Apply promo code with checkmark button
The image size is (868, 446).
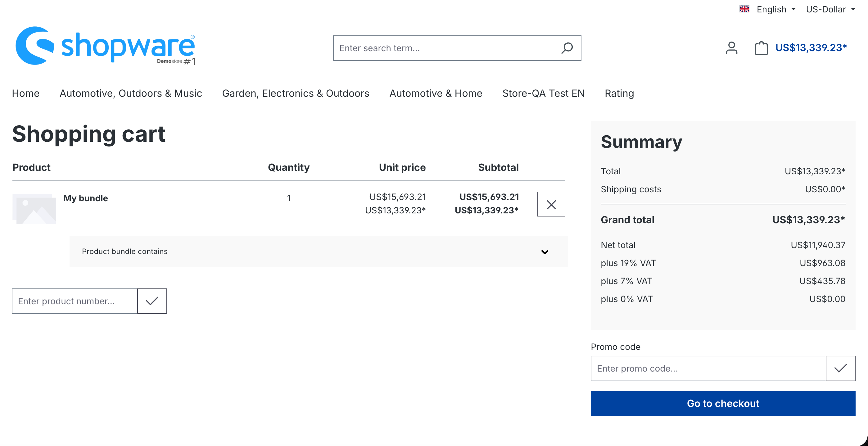click(x=840, y=368)
